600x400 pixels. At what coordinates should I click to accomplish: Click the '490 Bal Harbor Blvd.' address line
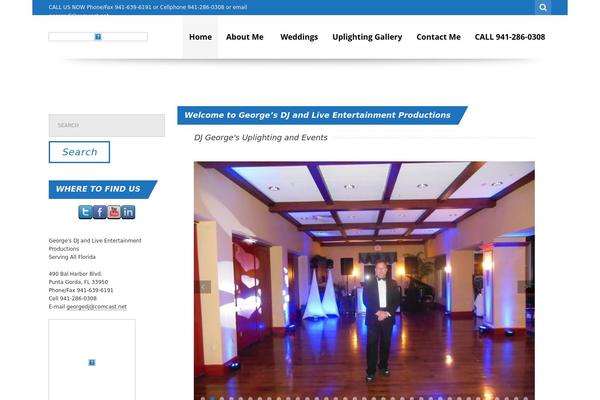[75, 274]
